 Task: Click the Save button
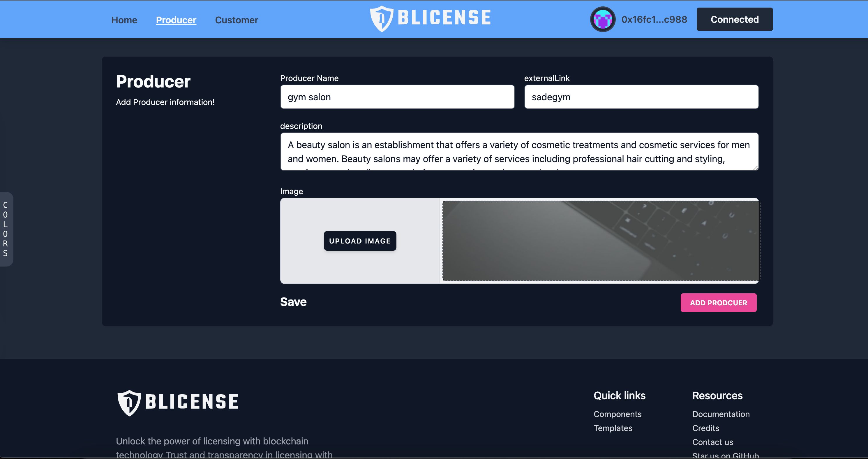293,301
